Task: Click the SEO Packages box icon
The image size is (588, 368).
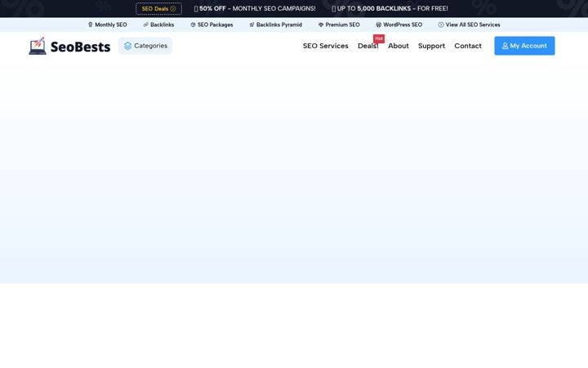Action: [x=193, y=25]
